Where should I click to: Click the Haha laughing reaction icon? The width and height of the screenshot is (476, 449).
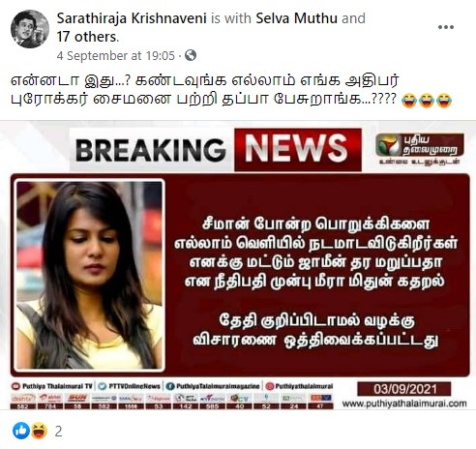click(39, 431)
